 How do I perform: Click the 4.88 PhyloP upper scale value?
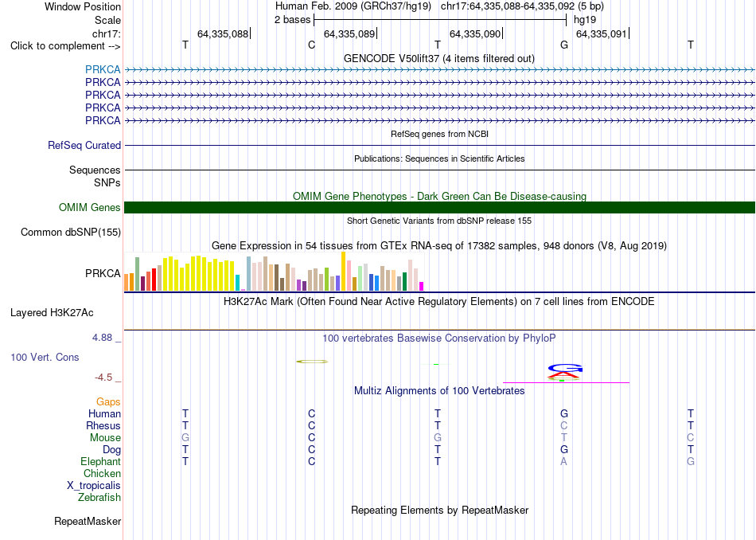102,338
